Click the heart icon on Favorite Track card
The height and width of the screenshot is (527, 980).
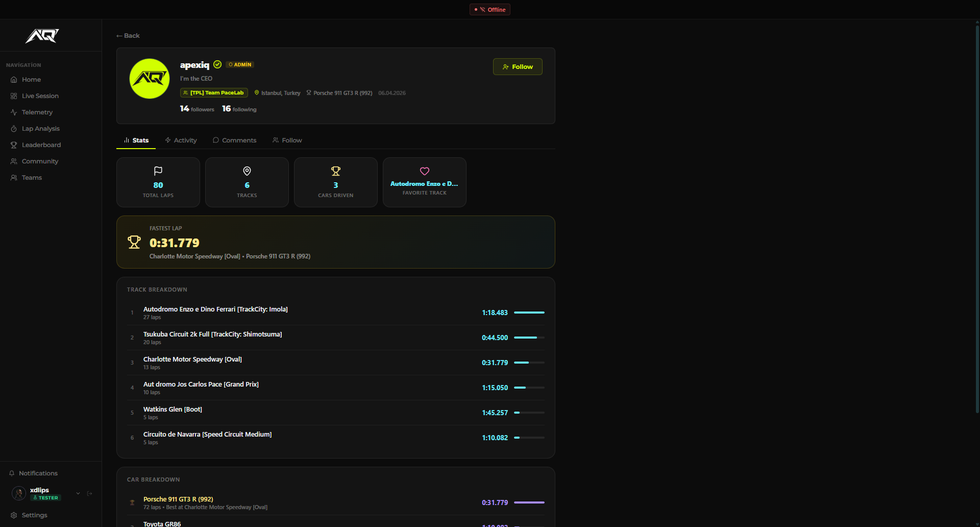click(x=425, y=171)
